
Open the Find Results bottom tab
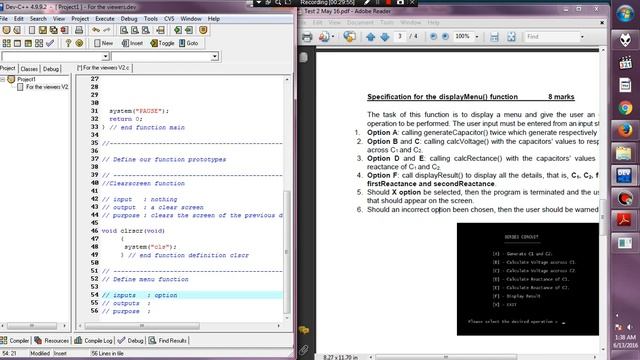pyautogui.click(x=168, y=340)
